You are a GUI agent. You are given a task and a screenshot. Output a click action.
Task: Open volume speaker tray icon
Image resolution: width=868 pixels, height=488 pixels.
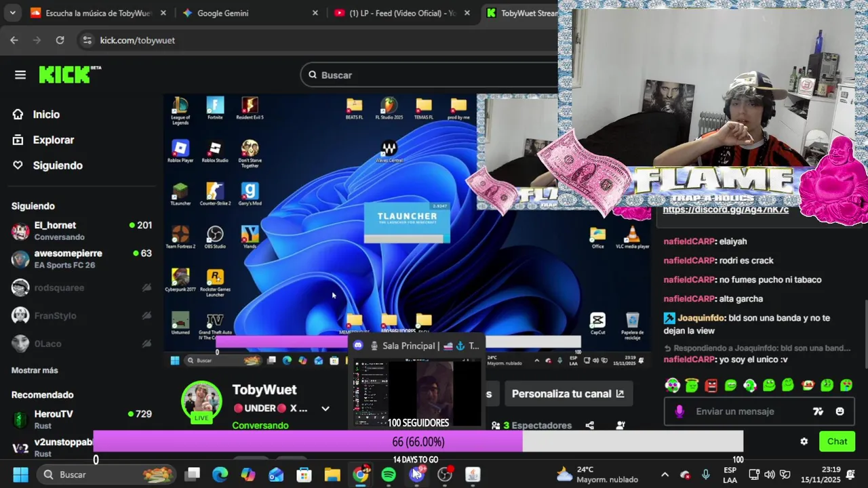[x=769, y=474]
